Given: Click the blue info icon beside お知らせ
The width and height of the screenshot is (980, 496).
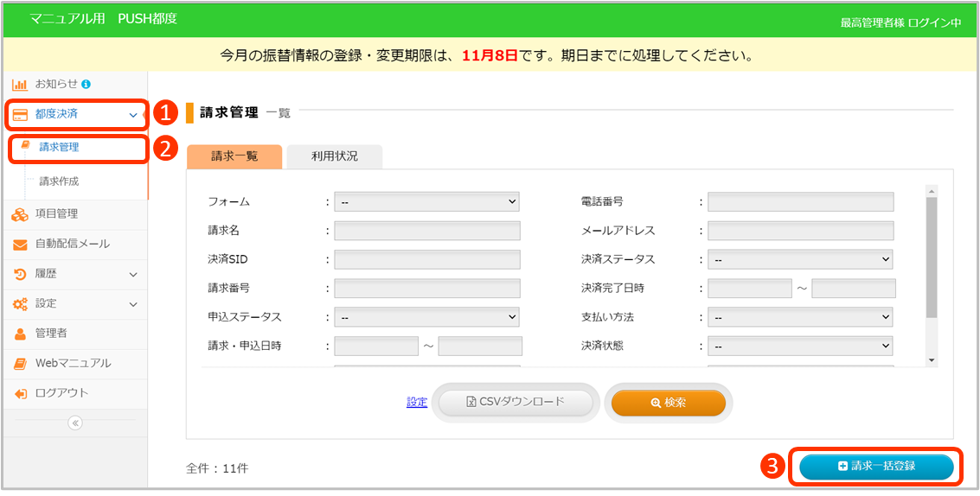Looking at the screenshot, I should click(x=86, y=84).
